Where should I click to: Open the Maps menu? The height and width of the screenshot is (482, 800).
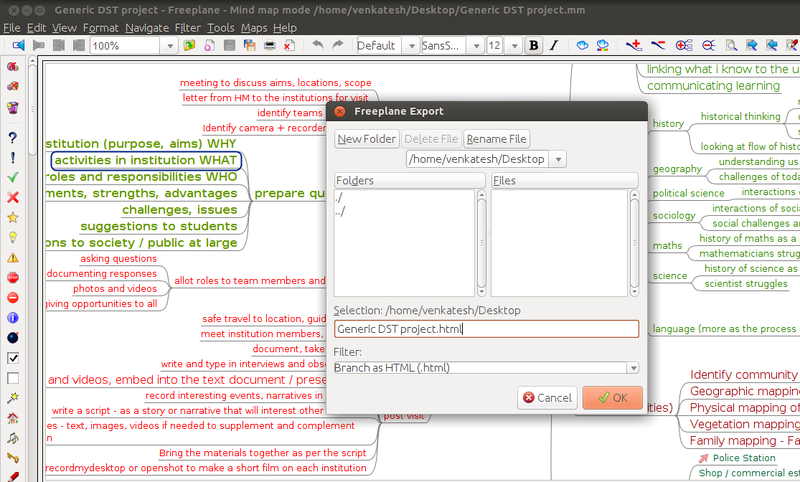pos(254,28)
